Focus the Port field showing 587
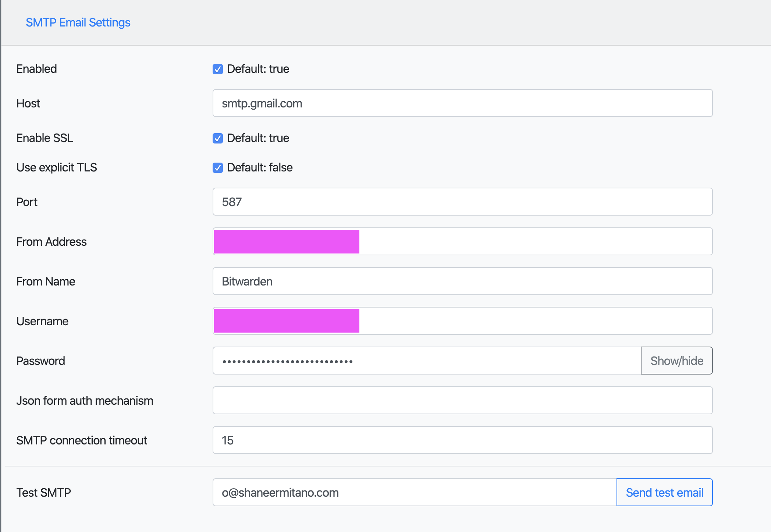771x532 pixels. click(462, 202)
